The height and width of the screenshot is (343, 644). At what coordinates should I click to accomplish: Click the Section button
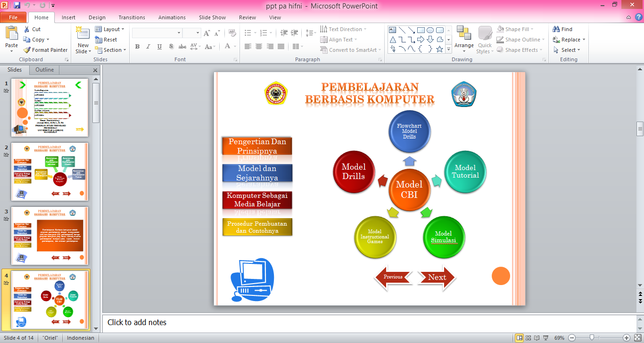coord(109,50)
